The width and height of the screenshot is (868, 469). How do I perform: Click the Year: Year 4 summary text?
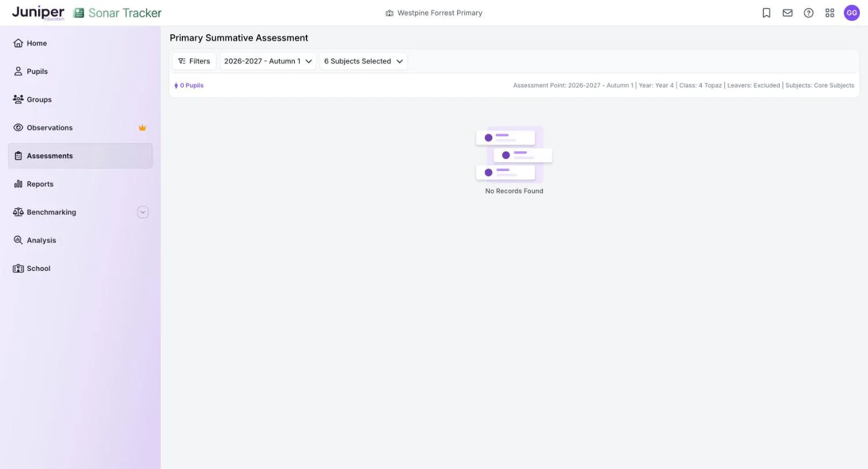click(x=656, y=85)
